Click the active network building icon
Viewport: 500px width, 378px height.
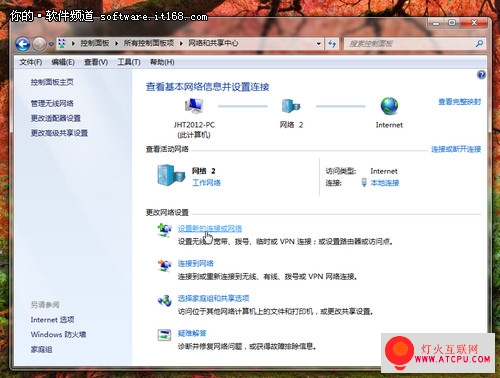[x=171, y=175]
